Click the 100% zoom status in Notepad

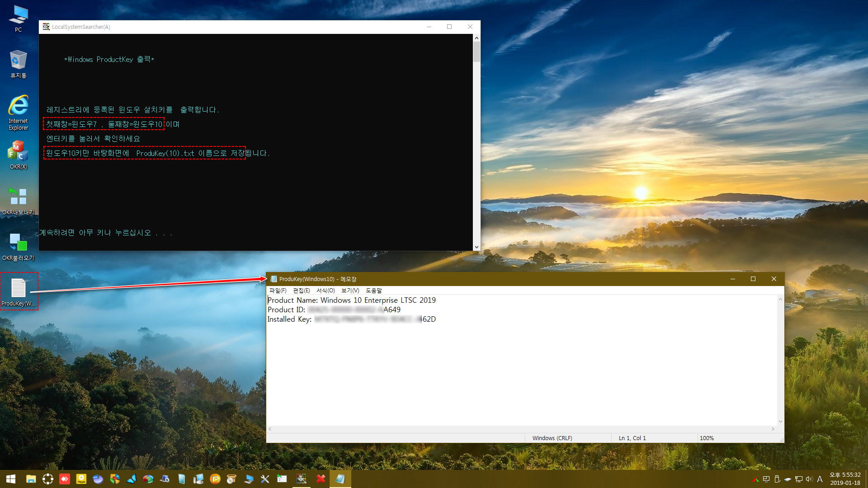pyautogui.click(x=706, y=438)
